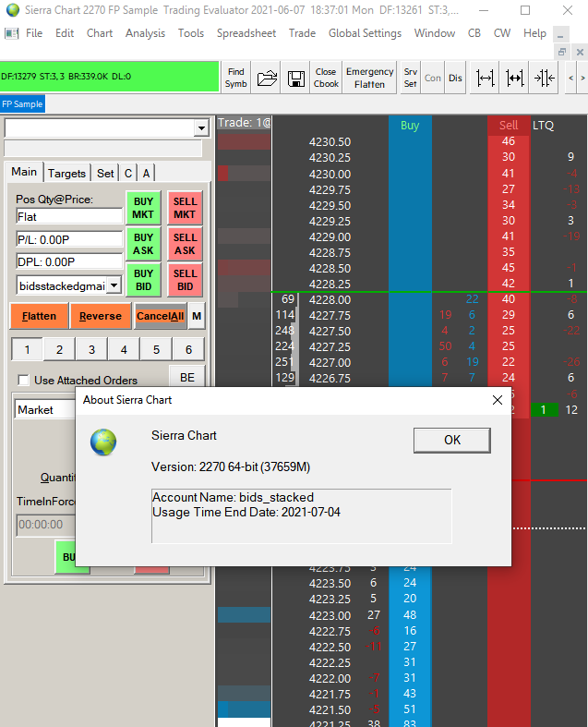Image resolution: width=588 pixels, height=727 pixels.
Task: Open the Edit menu
Action: pyautogui.click(x=65, y=33)
